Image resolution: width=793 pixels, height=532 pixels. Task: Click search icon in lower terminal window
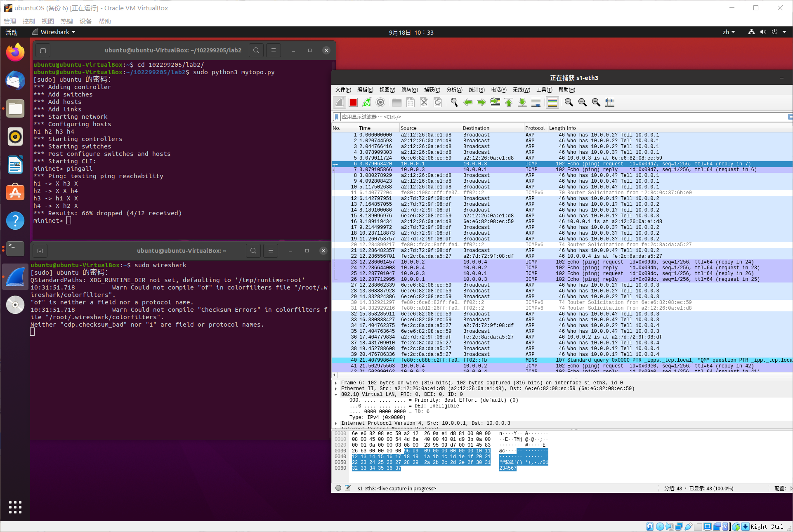coord(253,251)
